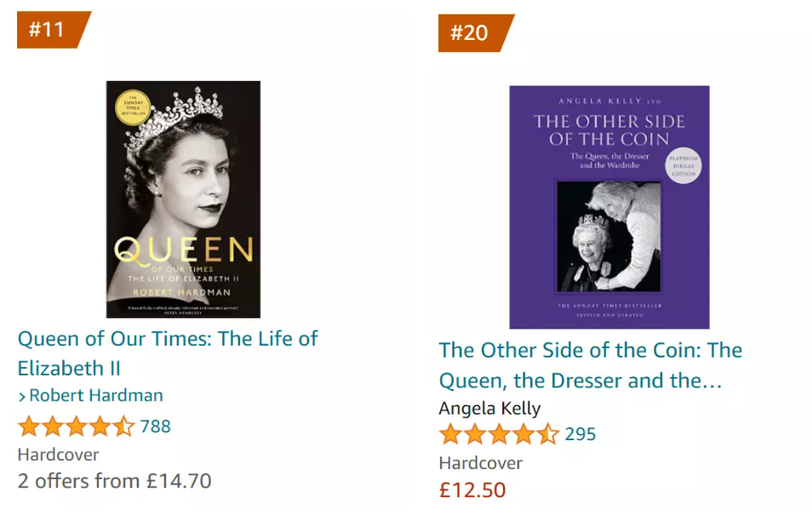The image size is (812, 515).
Task: Click the #20 rank badge
Action: click(471, 33)
